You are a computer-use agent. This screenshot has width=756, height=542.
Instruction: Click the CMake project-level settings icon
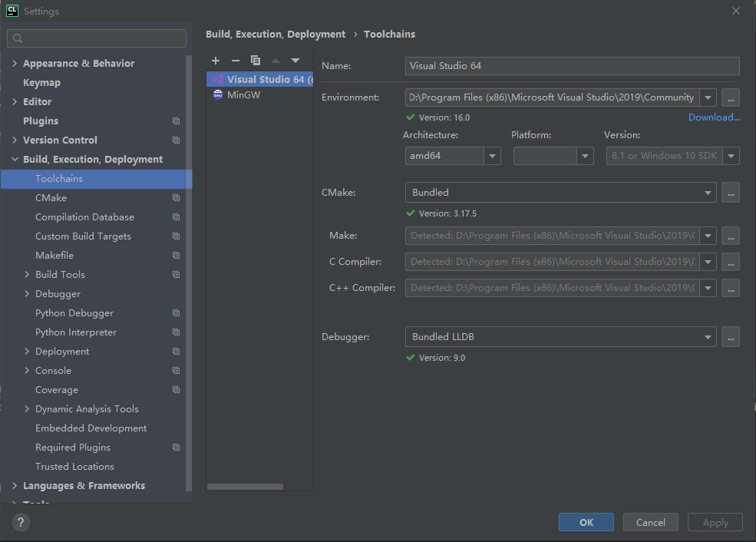176,198
